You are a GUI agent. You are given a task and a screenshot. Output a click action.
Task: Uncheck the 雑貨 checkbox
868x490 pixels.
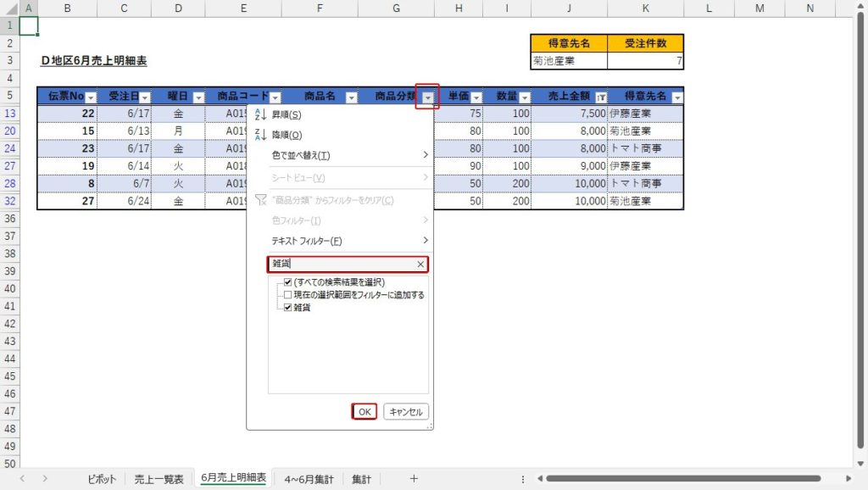coord(288,308)
